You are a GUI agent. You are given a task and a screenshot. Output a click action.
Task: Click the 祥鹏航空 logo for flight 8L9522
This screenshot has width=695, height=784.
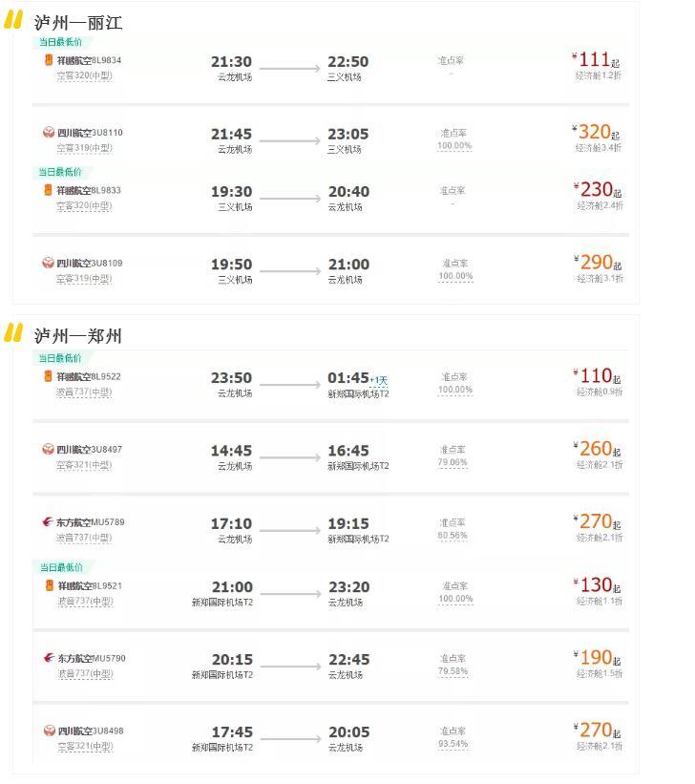(x=49, y=376)
